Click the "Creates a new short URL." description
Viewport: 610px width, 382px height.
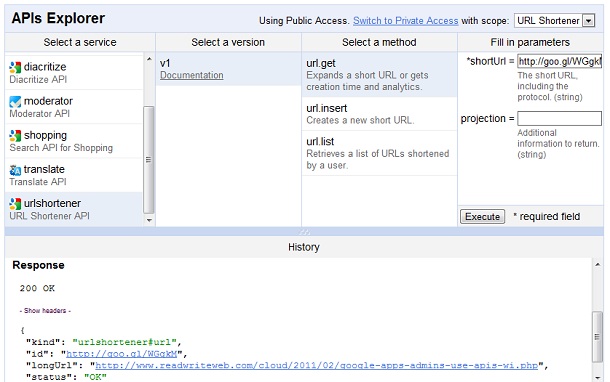pos(360,120)
